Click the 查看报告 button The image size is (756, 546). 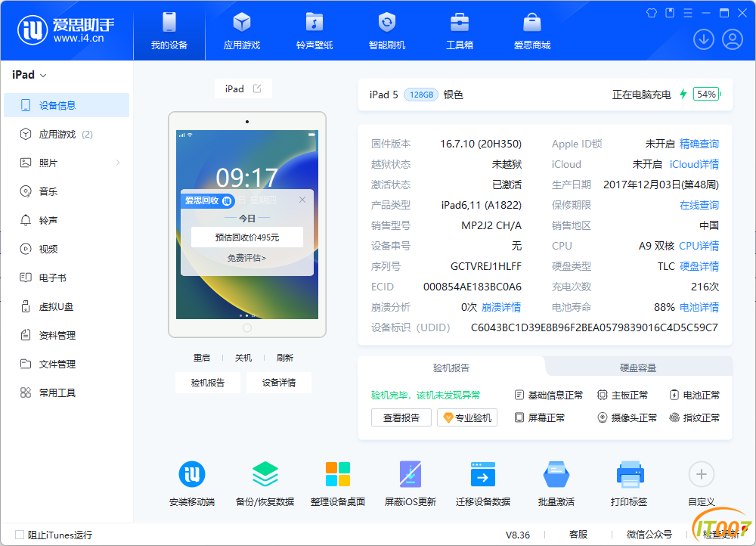[401, 417]
